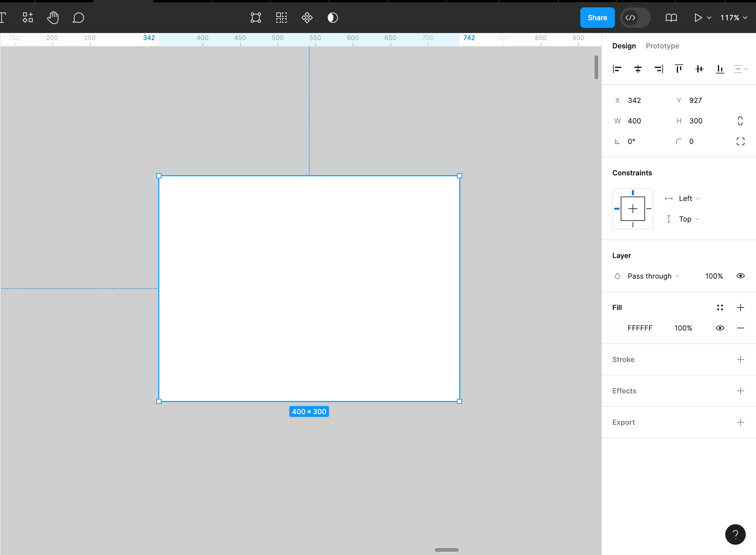
Task: Open the distribute spacing dropdown
Action: click(x=741, y=69)
